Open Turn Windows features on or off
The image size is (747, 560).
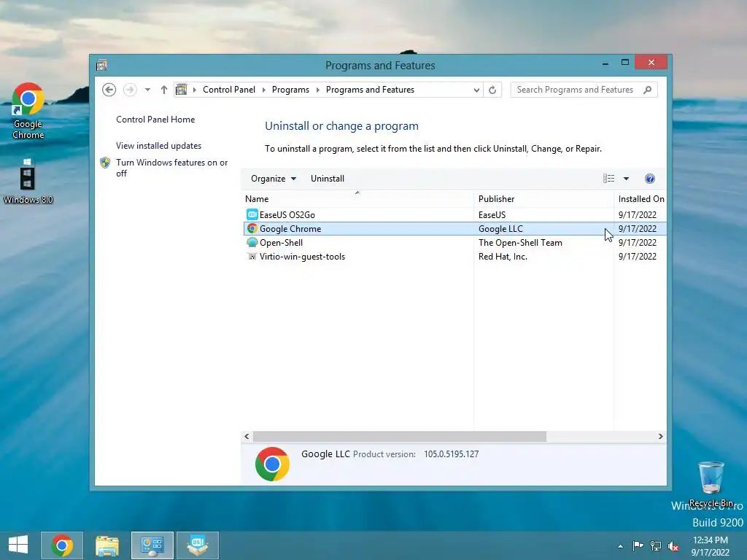pyautogui.click(x=172, y=168)
